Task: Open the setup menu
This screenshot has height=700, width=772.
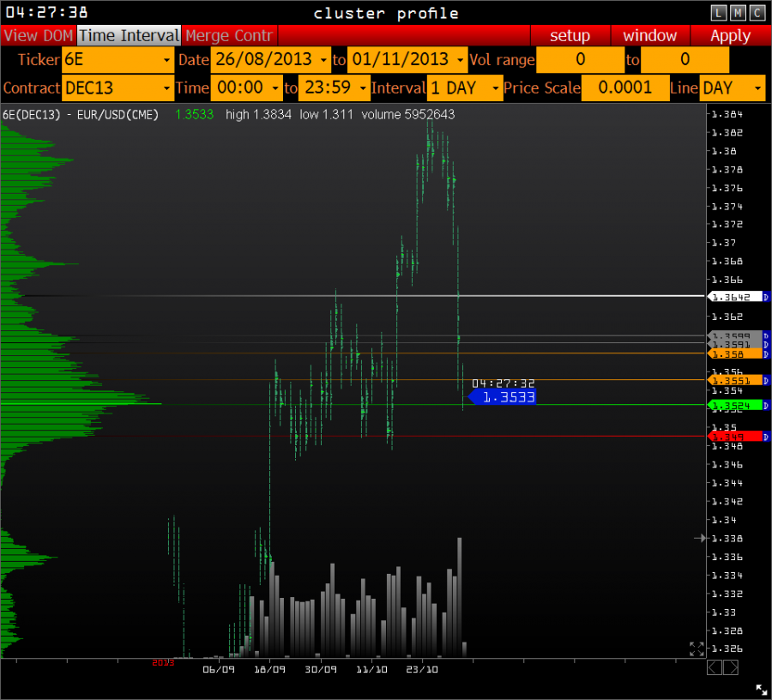Action: [x=570, y=35]
